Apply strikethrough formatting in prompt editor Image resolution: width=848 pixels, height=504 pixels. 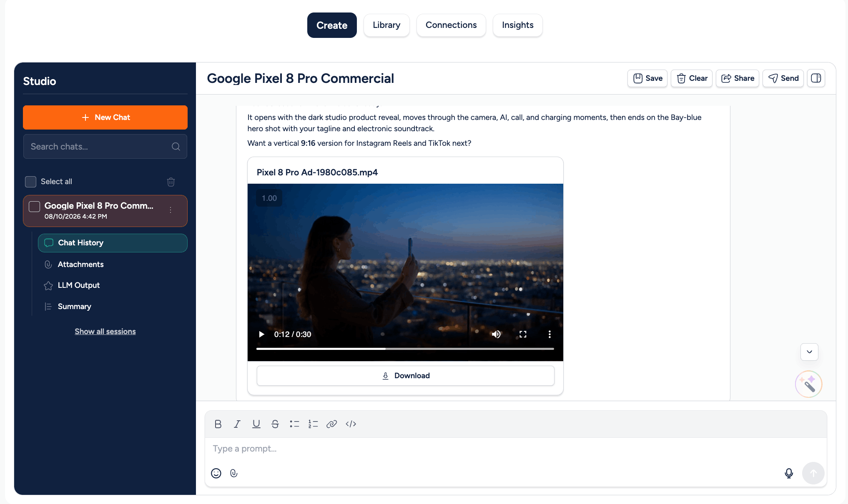point(275,424)
